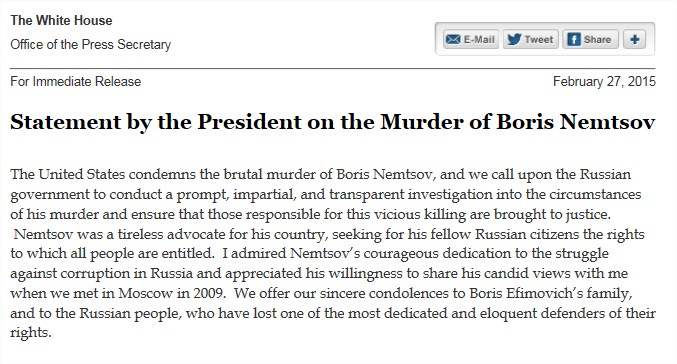Share this statement via E-Mail button

point(471,39)
